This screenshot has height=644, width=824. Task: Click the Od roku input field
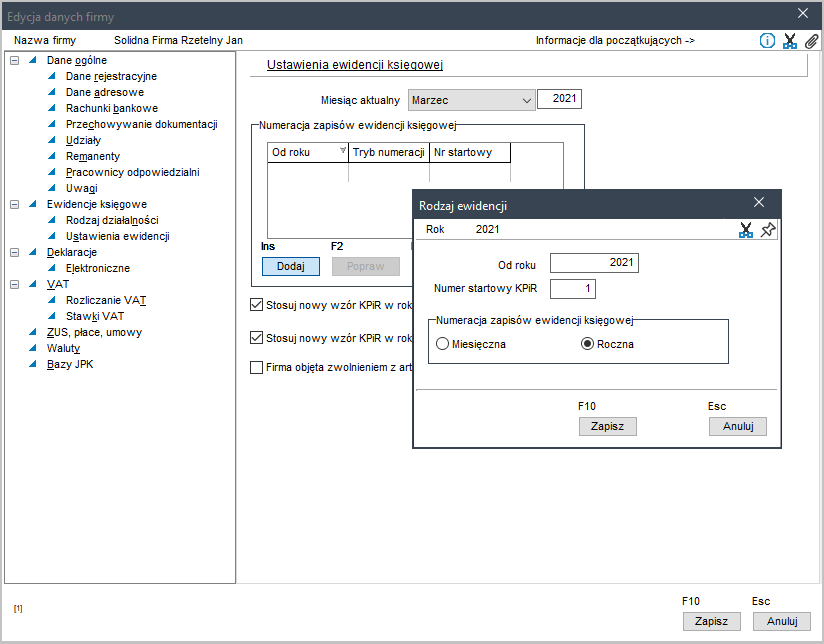pos(594,263)
